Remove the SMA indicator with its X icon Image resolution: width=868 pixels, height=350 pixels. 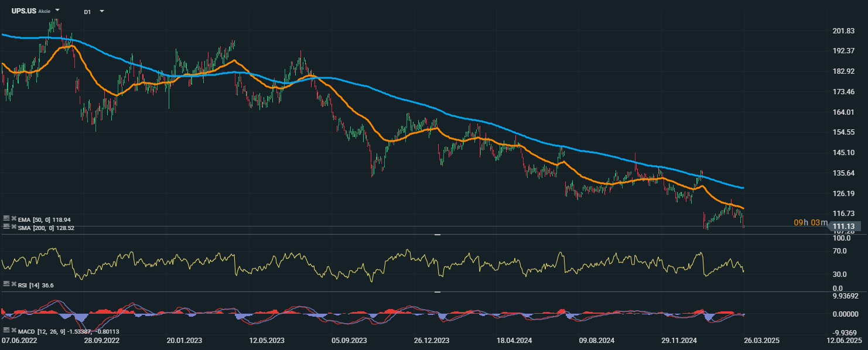[13, 226]
